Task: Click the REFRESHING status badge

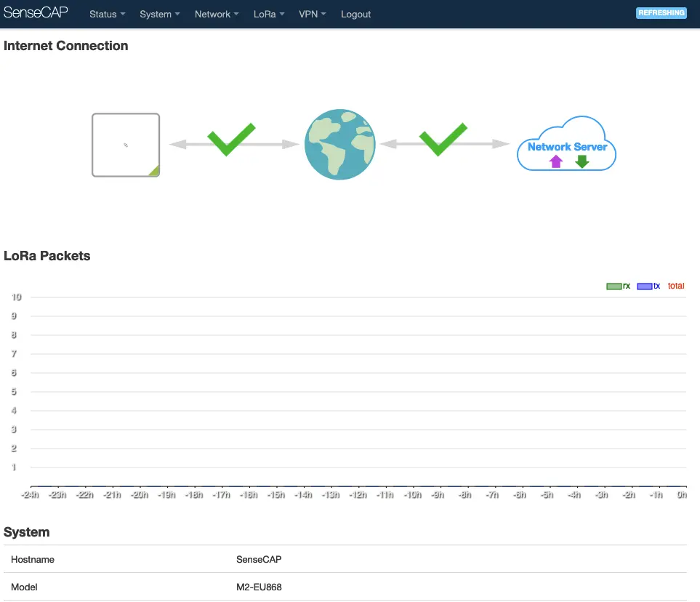Action: point(661,13)
